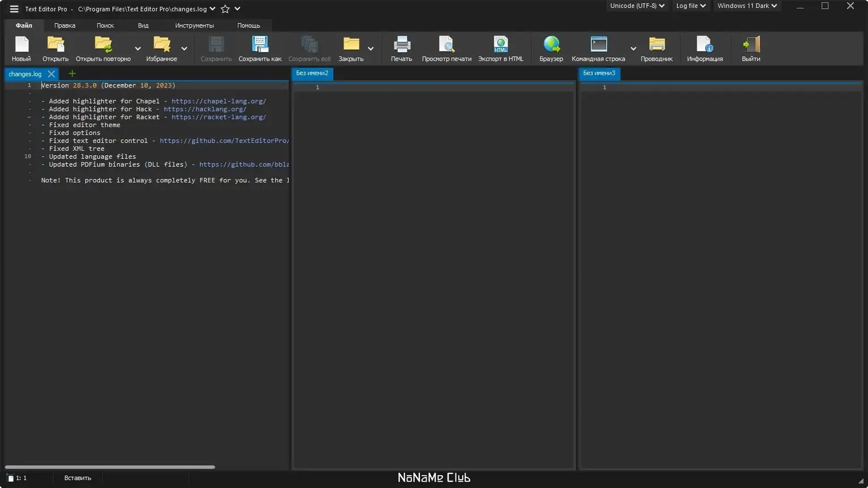The width and height of the screenshot is (868, 488).
Task: Click the 'Note! This product' line
Action: coord(165,180)
